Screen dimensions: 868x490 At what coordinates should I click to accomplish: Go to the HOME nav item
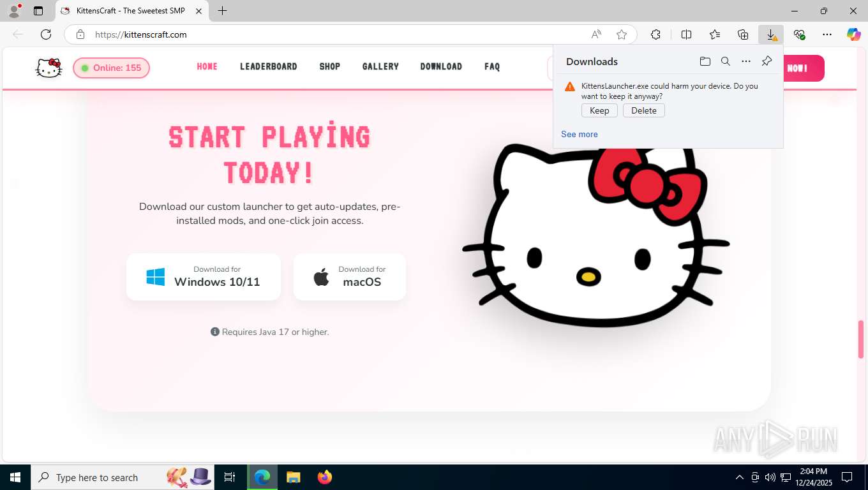[x=207, y=66]
